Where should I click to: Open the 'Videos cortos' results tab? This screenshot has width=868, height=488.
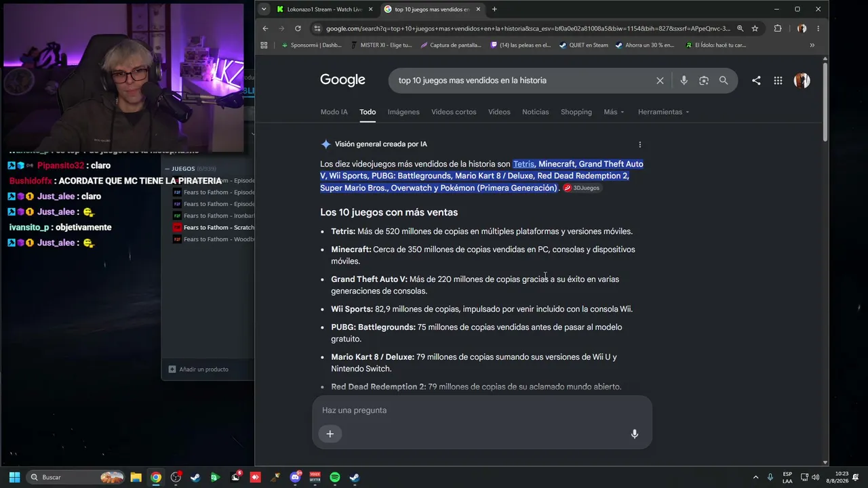click(x=454, y=112)
